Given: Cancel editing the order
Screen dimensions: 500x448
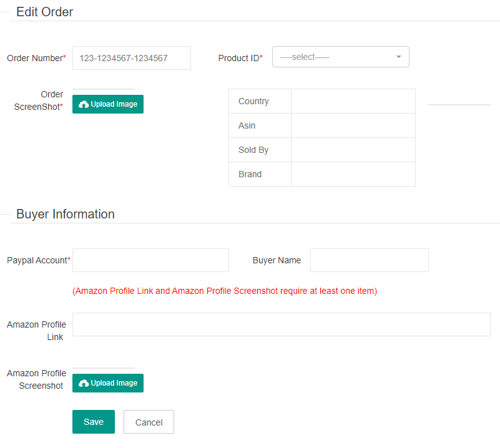Looking at the screenshot, I should 149,422.
